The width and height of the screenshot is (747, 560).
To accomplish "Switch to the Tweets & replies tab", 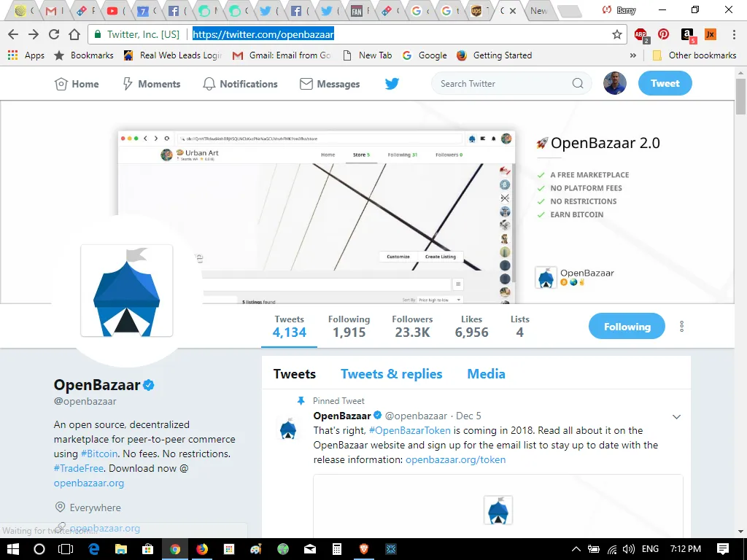I will point(391,374).
